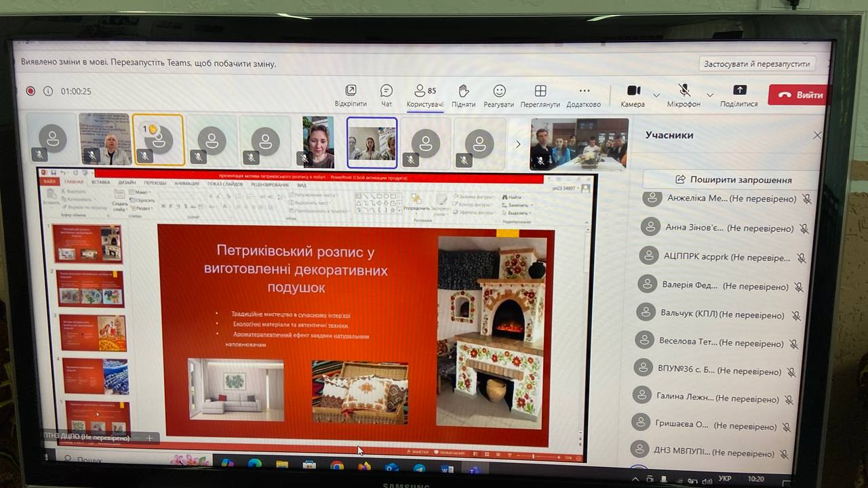Show next participants with the gallery chevron
868x488 pixels.
click(519, 144)
